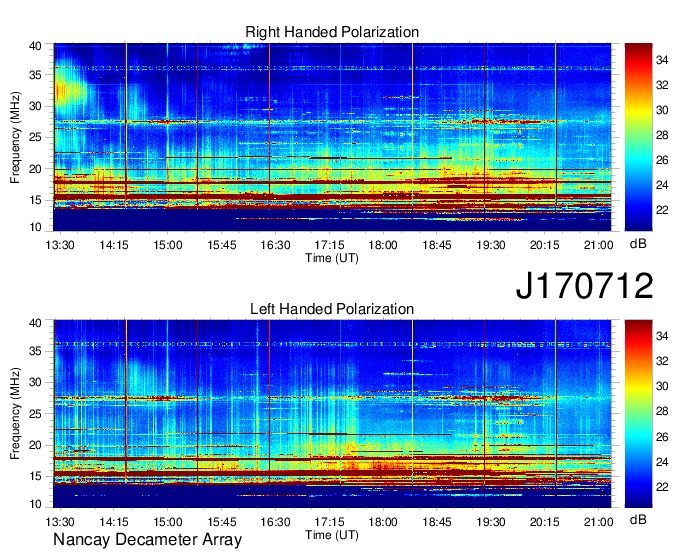Click 25 MHz frequency tick on Right Handed plot
The height and width of the screenshot is (552, 680).
(x=35, y=137)
